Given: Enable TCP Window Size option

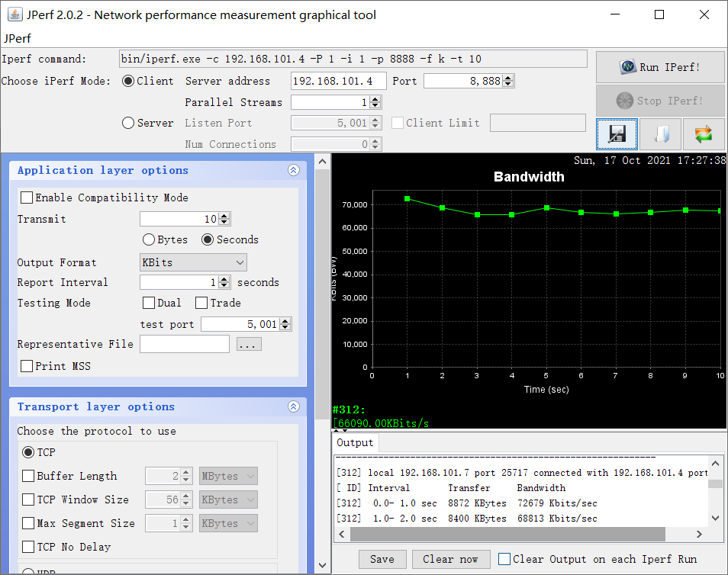Looking at the screenshot, I should 28,500.
